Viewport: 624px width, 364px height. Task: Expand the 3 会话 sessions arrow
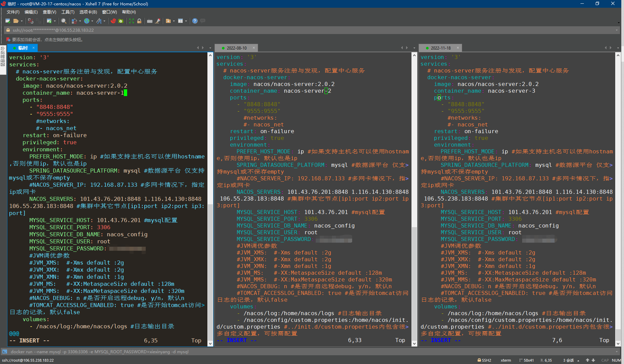coord(578,360)
